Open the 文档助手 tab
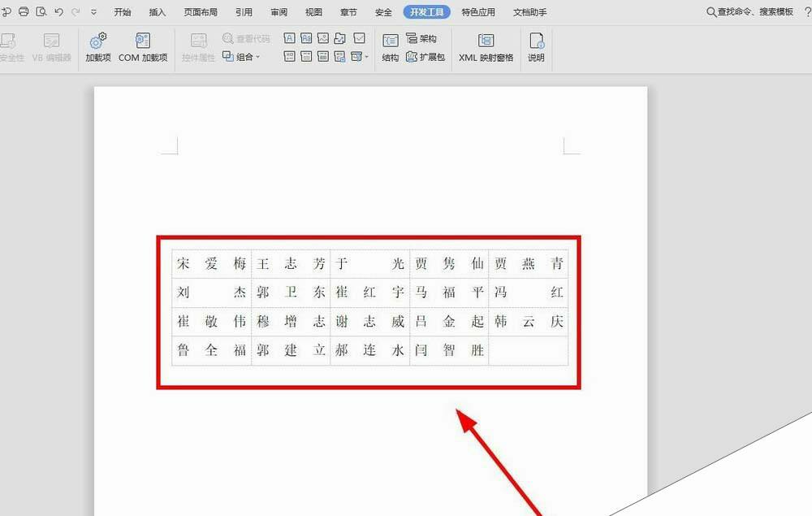The width and height of the screenshot is (812, 516). tap(529, 12)
